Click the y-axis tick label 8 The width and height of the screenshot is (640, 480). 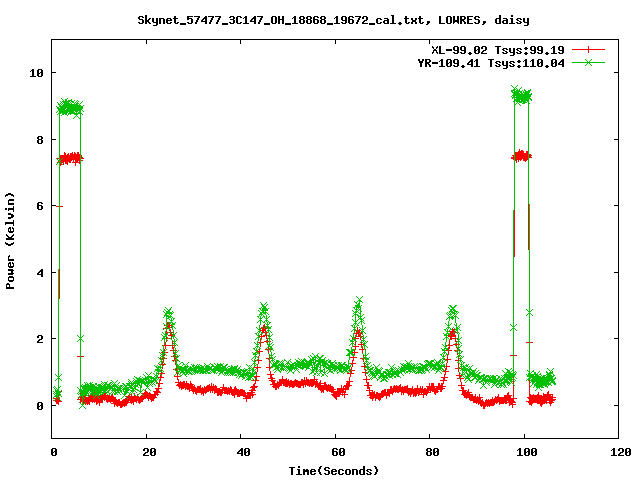pyautogui.click(x=40, y=140)
